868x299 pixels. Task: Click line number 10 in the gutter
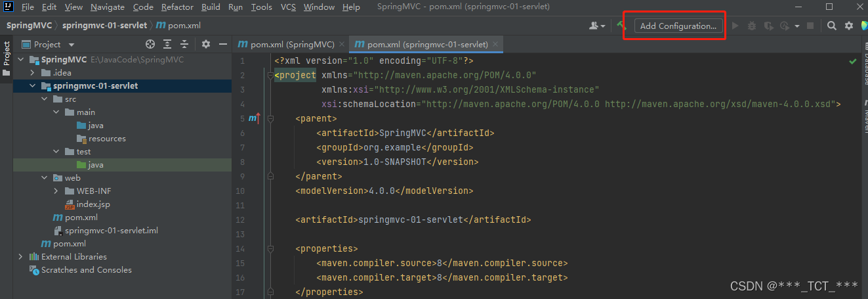pyautogui.click(x=240, y=191)
